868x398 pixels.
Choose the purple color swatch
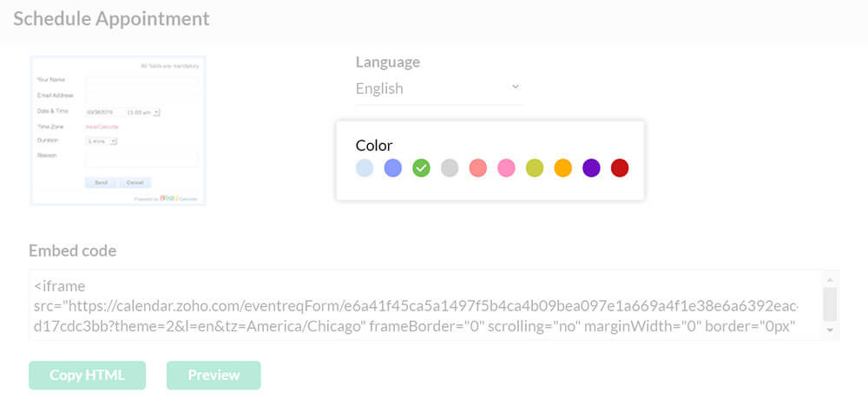coord(591,168)
